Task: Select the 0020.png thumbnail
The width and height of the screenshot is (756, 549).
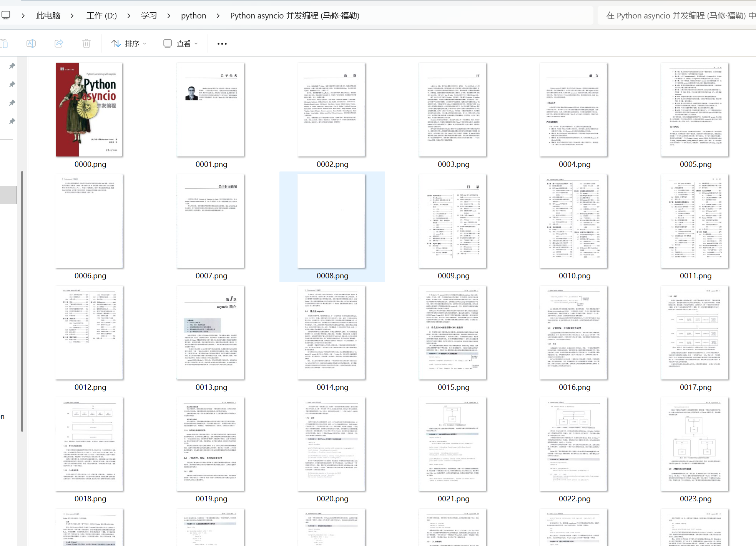Action: pyautogui.click(x=331, y=444)
